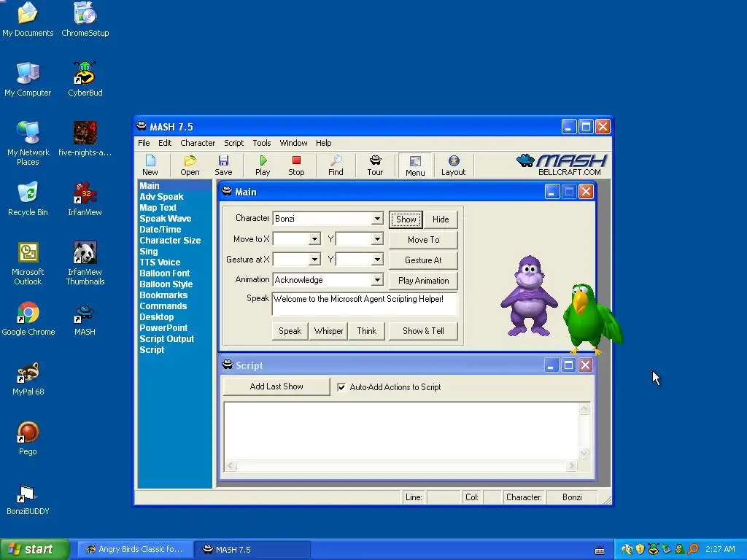Open the Script menu
Screen dimensions: 747x560
pos(234,143)
